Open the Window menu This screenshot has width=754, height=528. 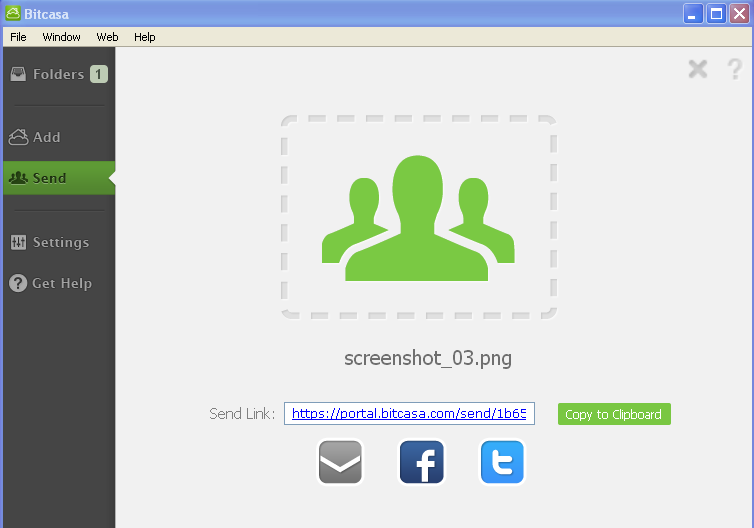[61, 37]
